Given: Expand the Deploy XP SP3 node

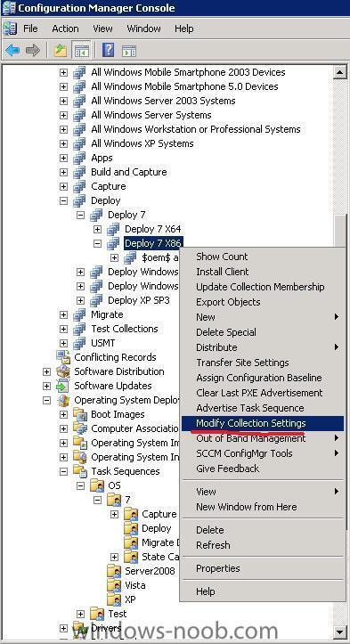Looking at the screenshot, I should pyautogui.click(x=80, y=301).
